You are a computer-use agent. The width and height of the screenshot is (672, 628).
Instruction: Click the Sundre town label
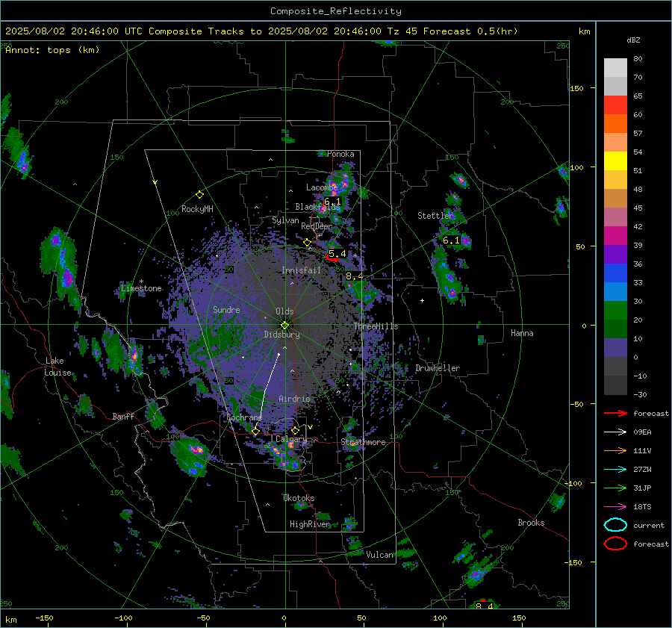226,310
